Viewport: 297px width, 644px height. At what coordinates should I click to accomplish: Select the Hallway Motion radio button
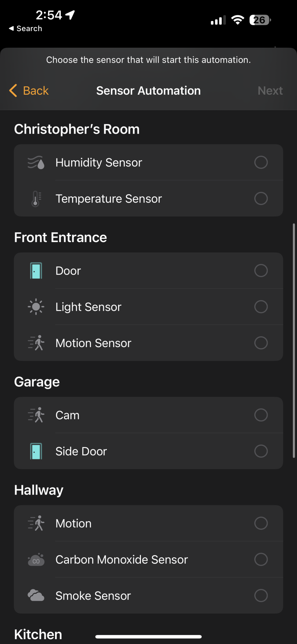tap(261, 523)
